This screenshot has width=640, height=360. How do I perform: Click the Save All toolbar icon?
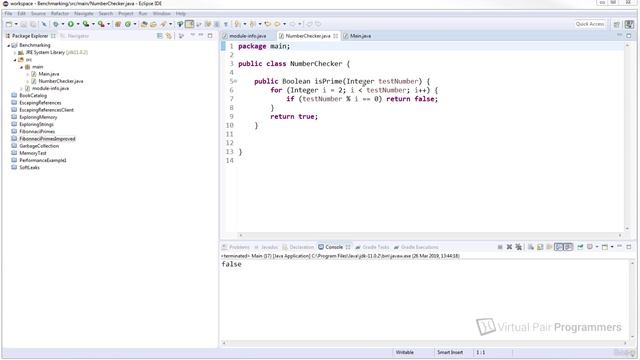point(33,24)
